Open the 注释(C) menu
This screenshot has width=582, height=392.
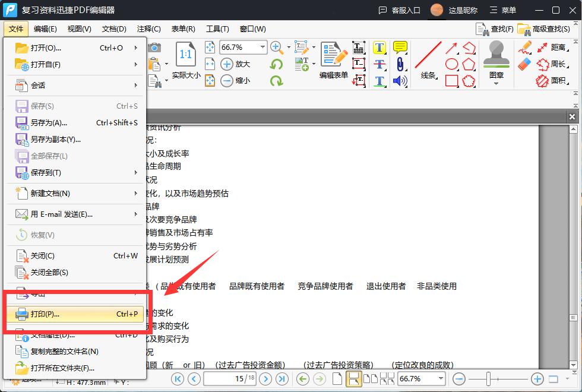(x=148, y=29)
